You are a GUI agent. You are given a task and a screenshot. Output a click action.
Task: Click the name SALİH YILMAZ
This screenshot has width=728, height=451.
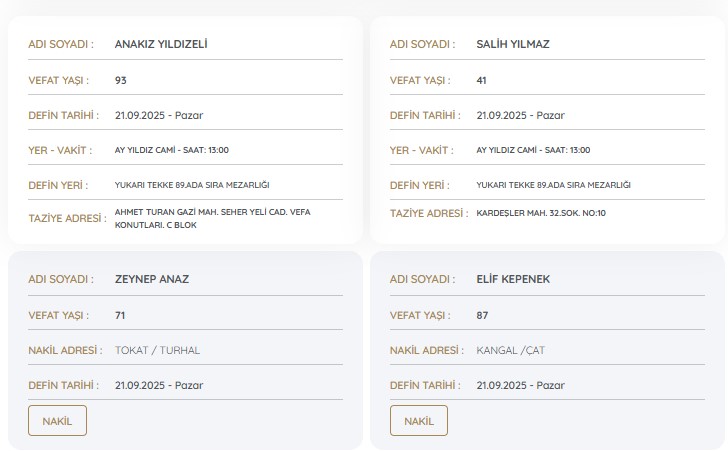[513, 44]
